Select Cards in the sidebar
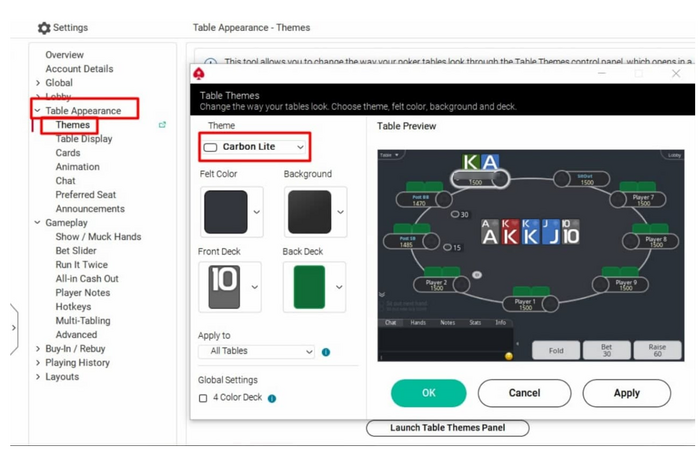 pyautogui.click(x=68, y=153)
